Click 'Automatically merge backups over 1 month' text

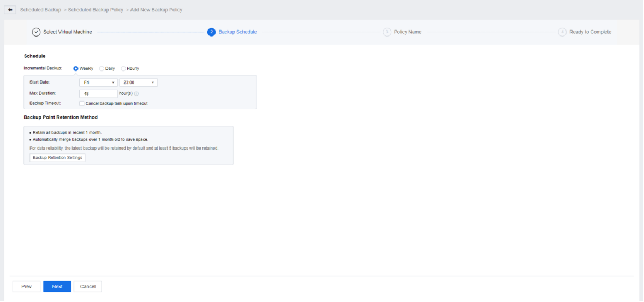tap(91, 140)
